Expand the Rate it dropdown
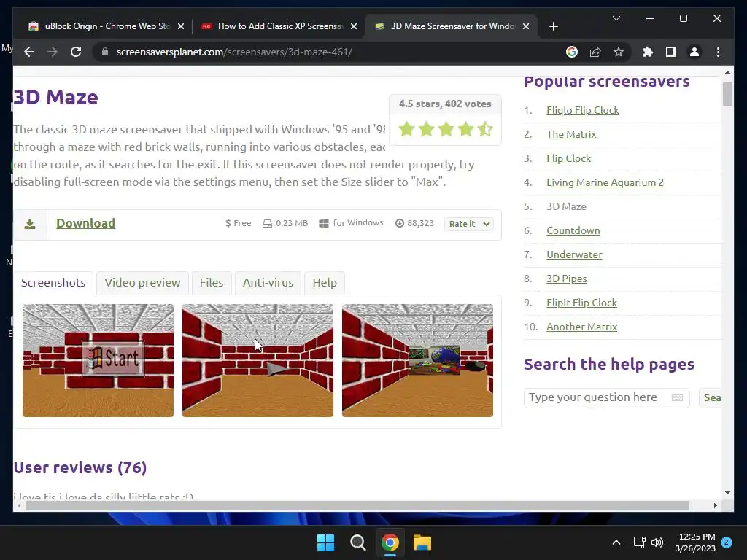 click(x=469, y=224)
